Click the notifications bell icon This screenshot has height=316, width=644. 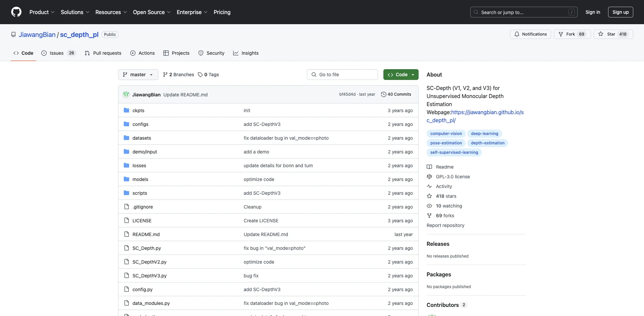517,34
